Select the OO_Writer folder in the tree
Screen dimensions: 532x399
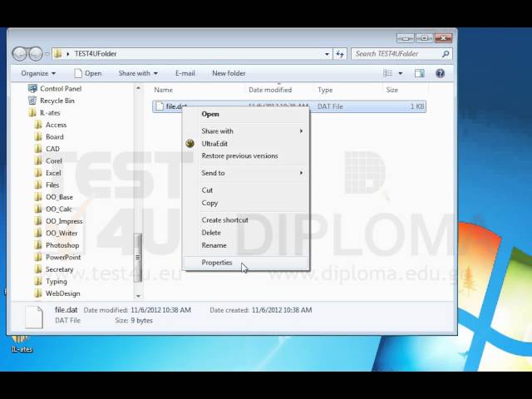pos(62,233)
